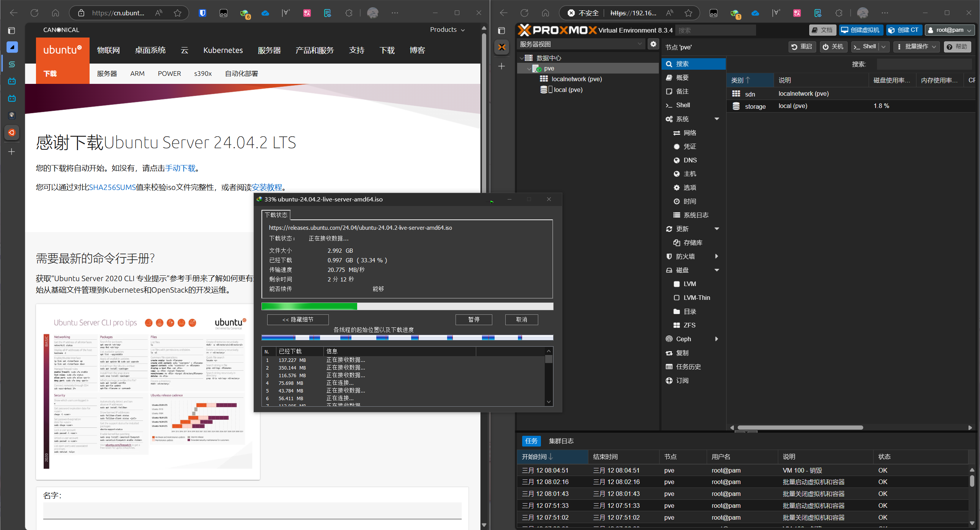Open 文档 documentation button
Screen dimensions: 980x530
(822, 30)
